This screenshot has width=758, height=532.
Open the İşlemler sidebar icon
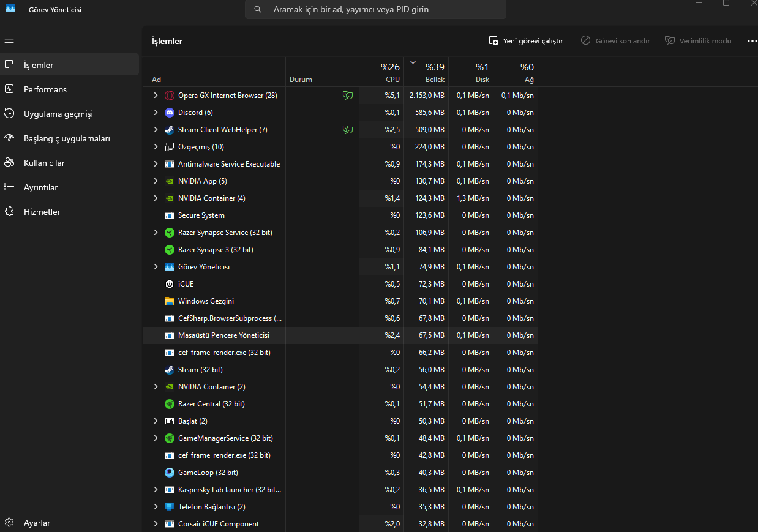[x=9, y=64]
